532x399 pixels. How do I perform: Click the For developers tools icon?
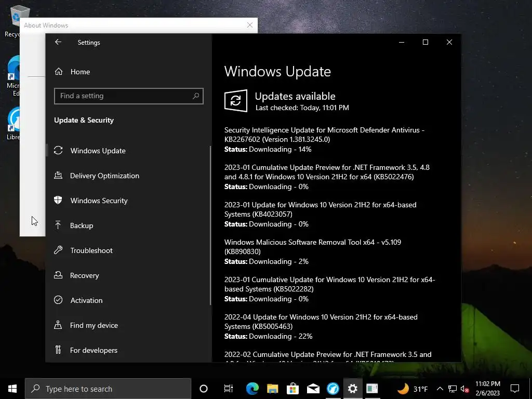pos(58,350)
